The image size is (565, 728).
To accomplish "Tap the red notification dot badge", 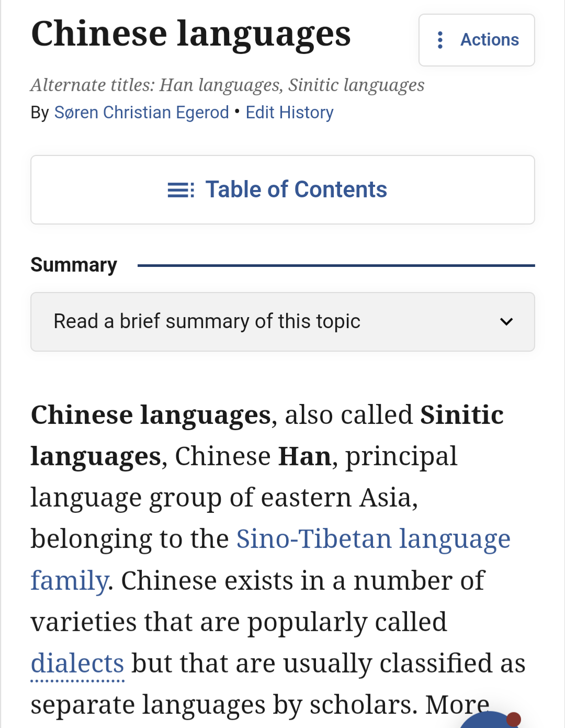I will point(514,719).
